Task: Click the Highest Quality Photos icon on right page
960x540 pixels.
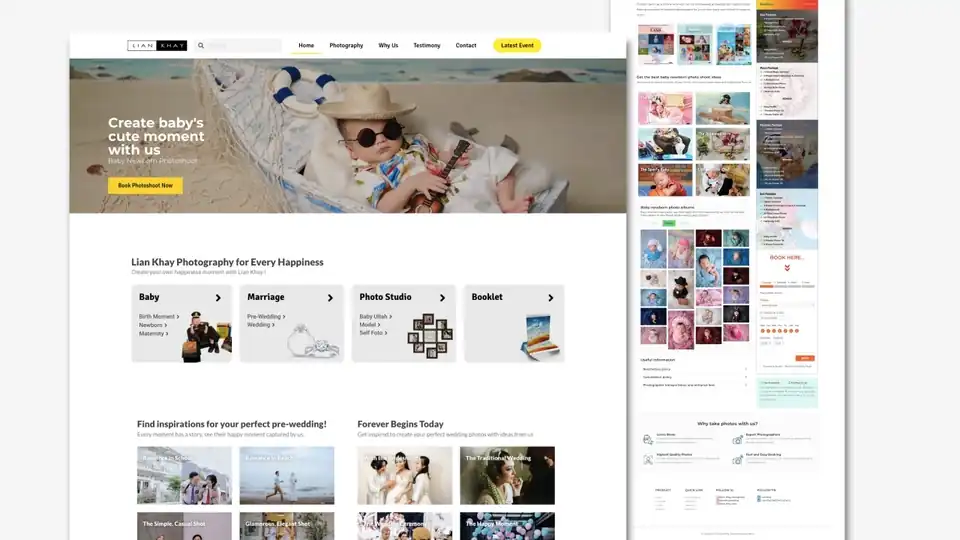Action: pyautogui.click(x=648, y=460)
